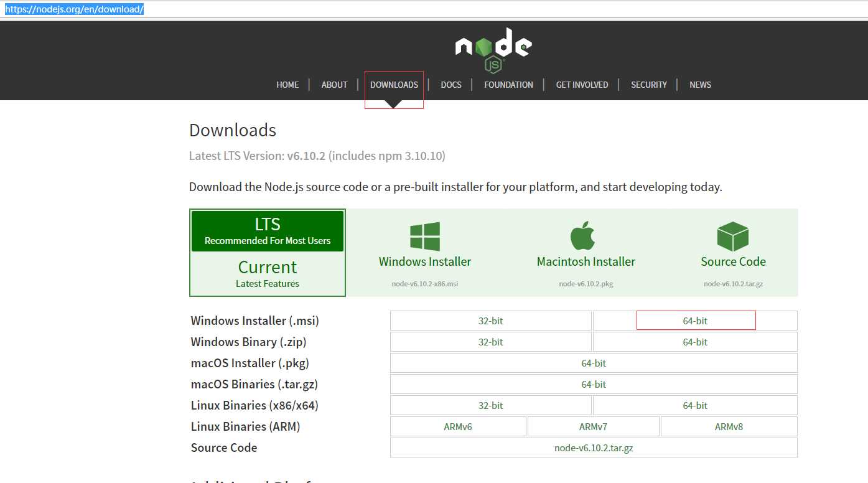
Task: Click the node-v6.10.2.tar.gz text under the Source Code icon
Action: tap(733, 284)
